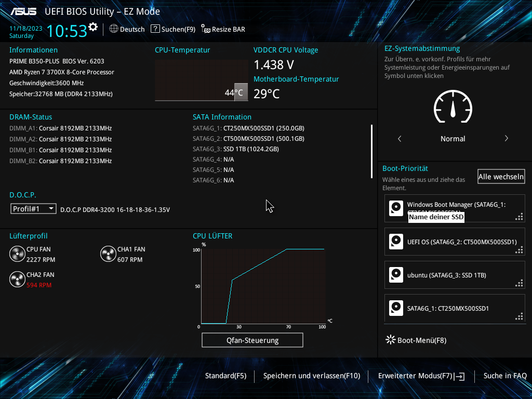
Task: Click SATA6G_1 CT250MX500SSD1 boot disk icon
Action: [396, 308]
